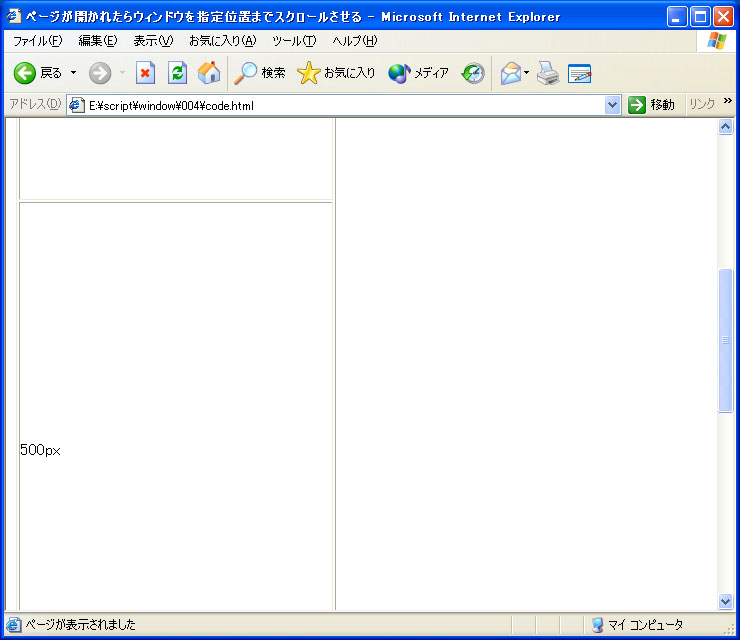This screenshot has width=740, height=640.
Task: Minimize the Internet Explorer window
Action: (677, 17)
